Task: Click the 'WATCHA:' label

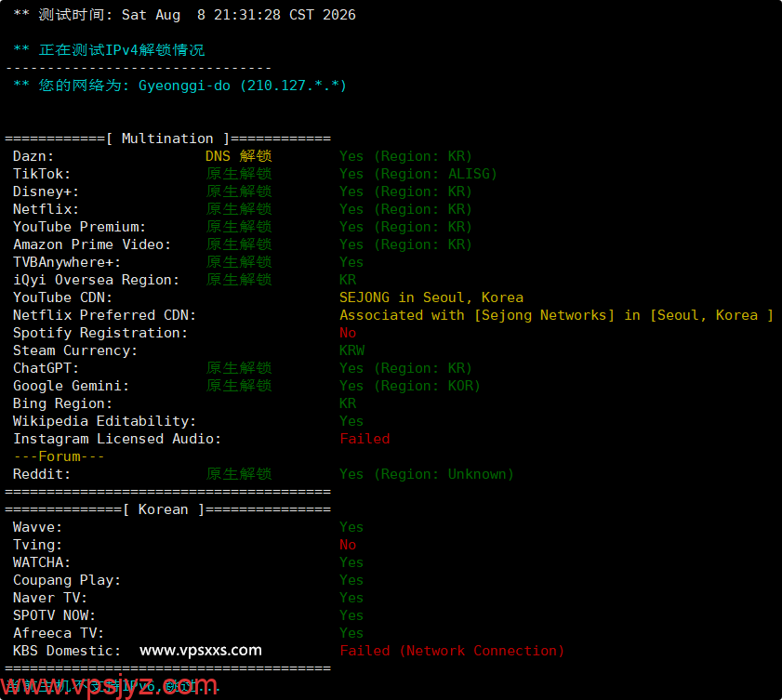Action: coord(42,562)
